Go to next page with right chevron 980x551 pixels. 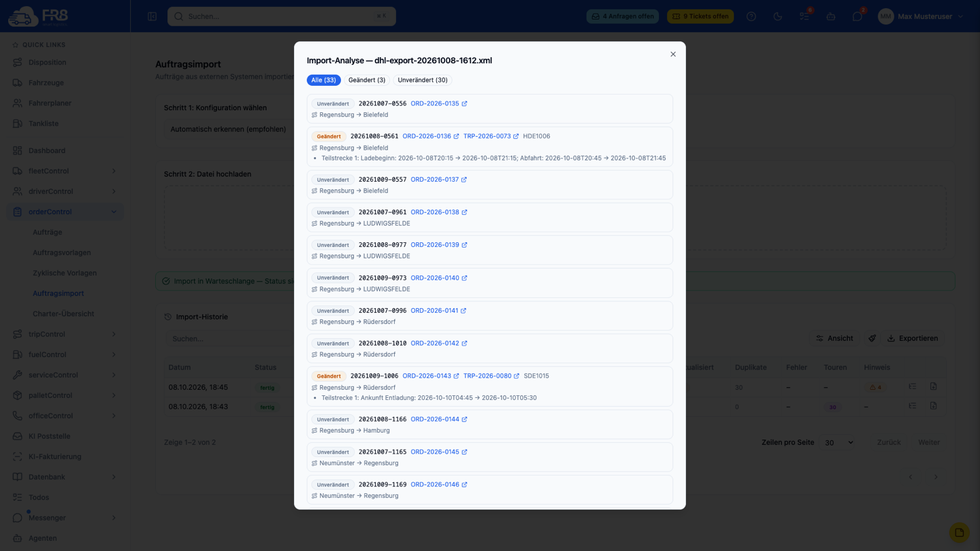[x=936, y=477]
